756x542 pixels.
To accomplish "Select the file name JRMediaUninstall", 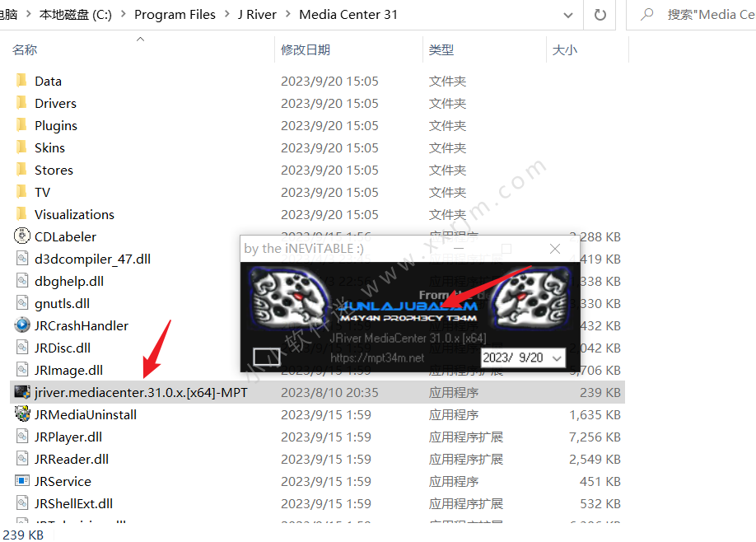I will 86,414.
